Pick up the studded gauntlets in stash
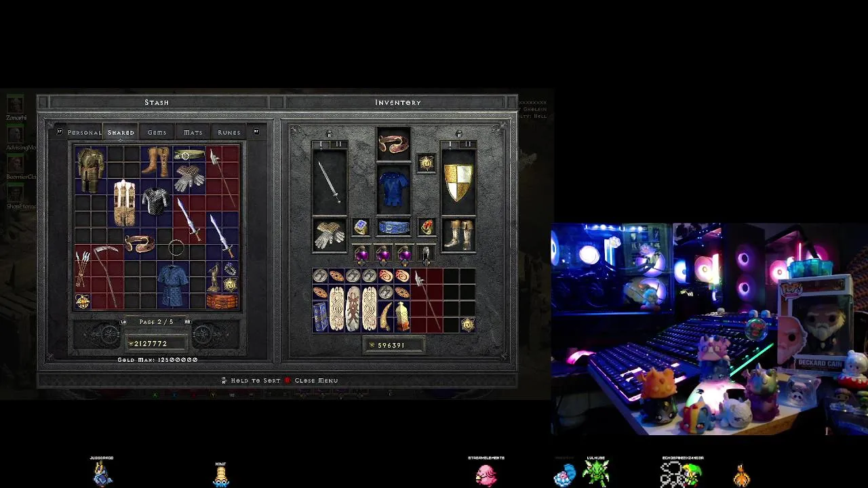 189,178
